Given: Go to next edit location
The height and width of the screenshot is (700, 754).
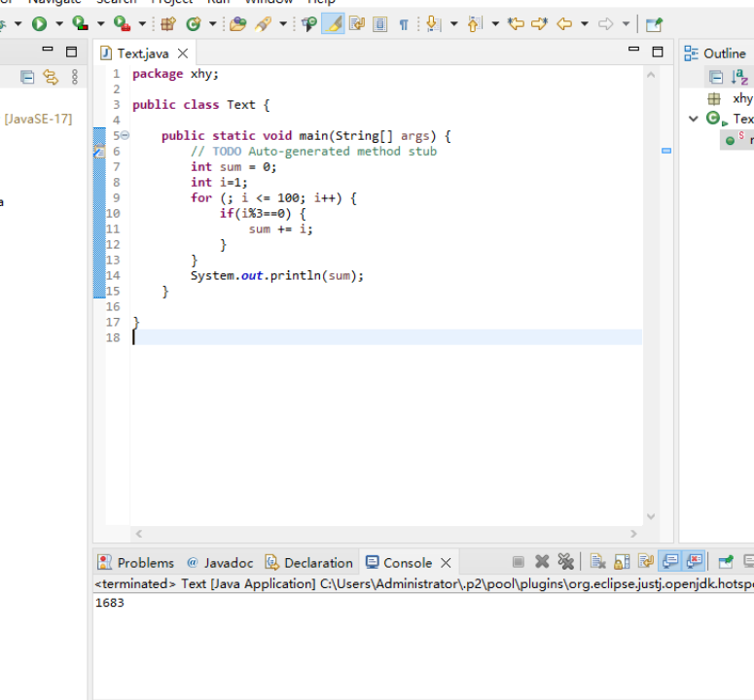Looking at the screenshot, I should [540, 23].
